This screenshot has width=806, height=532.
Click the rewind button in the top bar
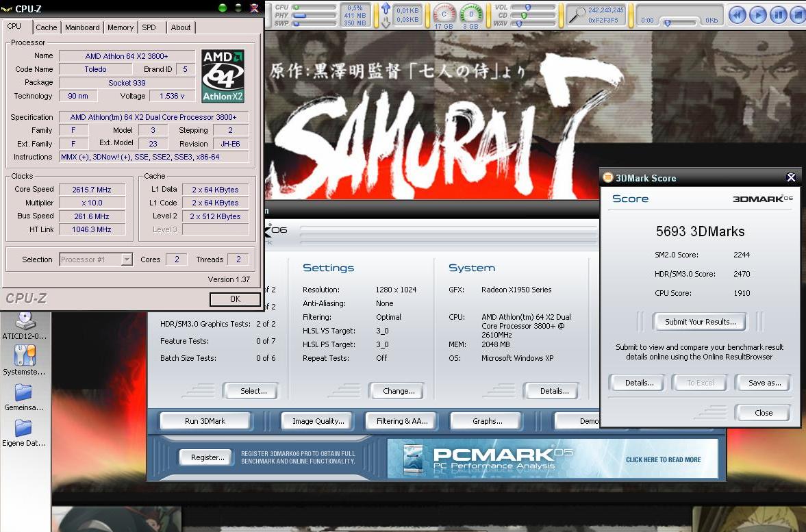click(x=737, y=15)
